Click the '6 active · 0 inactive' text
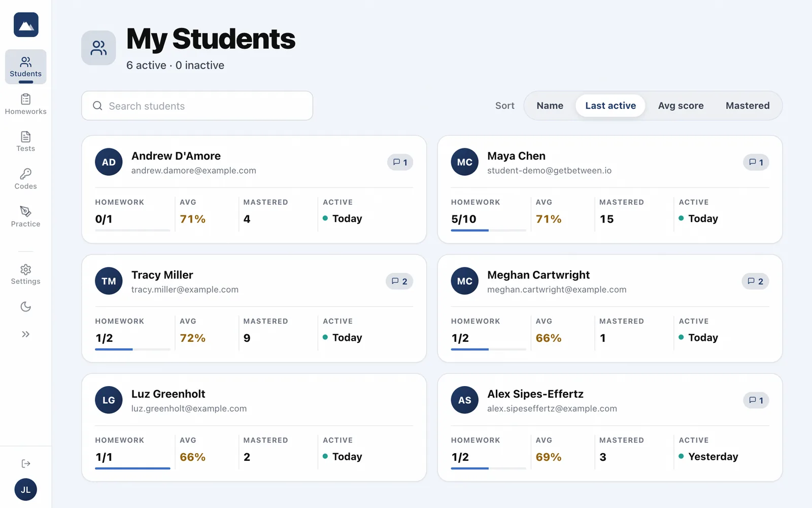 click(175, 65)
